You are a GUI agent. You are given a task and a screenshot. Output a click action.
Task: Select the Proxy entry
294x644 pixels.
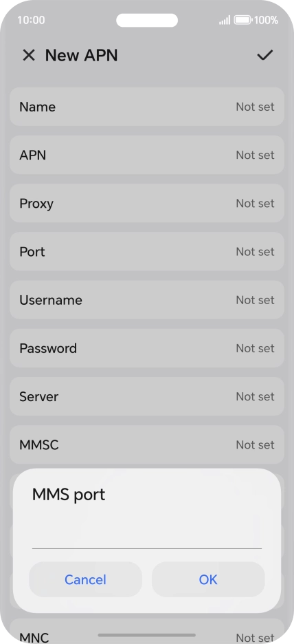point(147,203)
